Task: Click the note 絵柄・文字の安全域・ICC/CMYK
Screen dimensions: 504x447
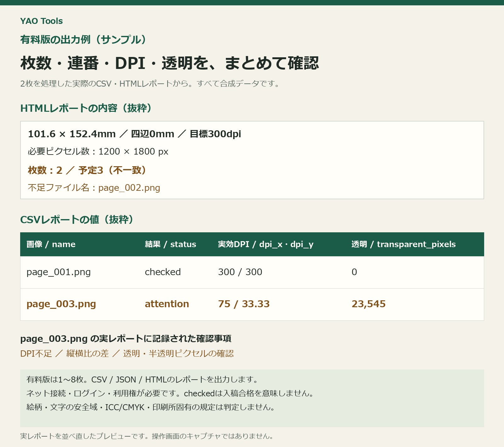Action: (x=151, y=407)
